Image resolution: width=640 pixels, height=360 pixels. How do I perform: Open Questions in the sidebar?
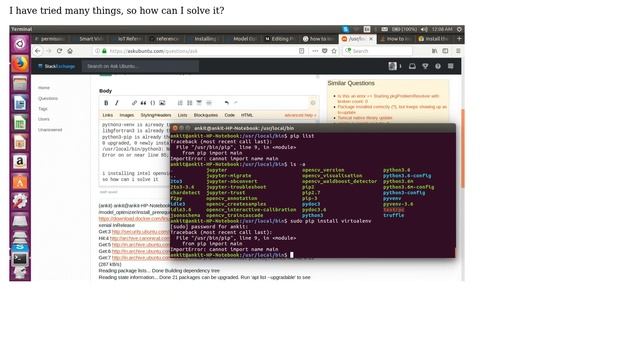48,98
